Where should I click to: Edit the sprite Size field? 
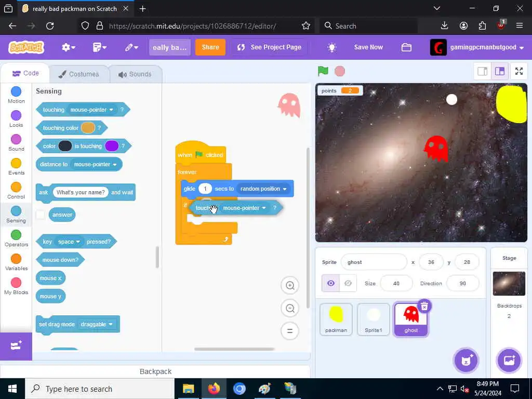coord(396,283)
